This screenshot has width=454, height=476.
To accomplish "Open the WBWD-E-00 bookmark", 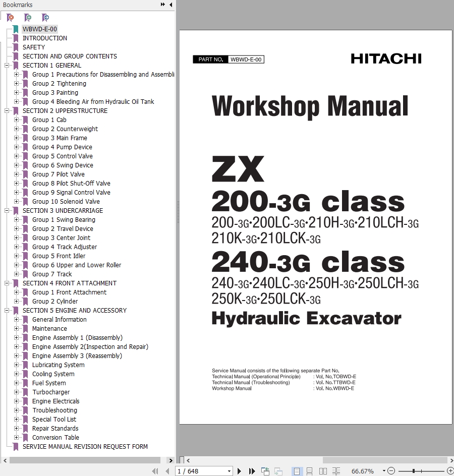I will tap(40, 29).
